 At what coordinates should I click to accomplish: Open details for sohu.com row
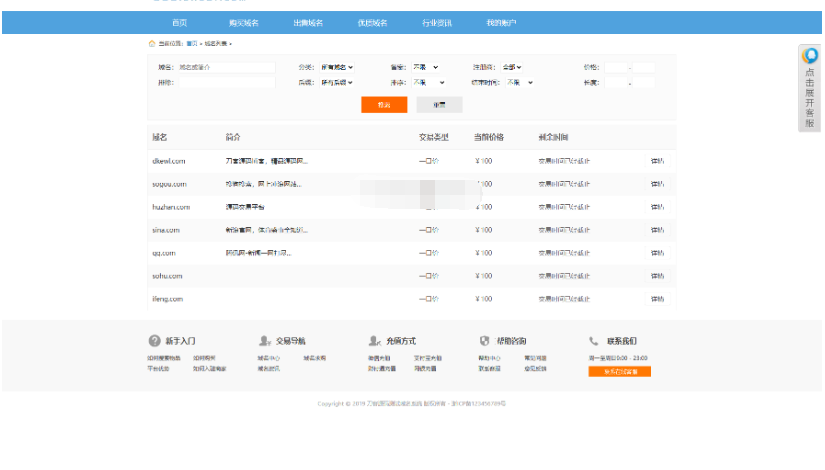click(x=657, y=276)
